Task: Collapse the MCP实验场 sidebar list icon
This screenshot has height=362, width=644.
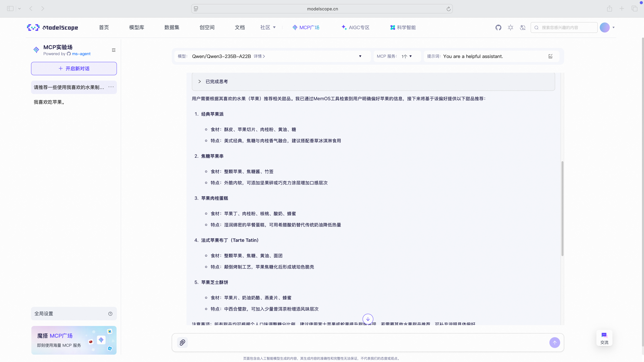Action: (x=114, y=50)
